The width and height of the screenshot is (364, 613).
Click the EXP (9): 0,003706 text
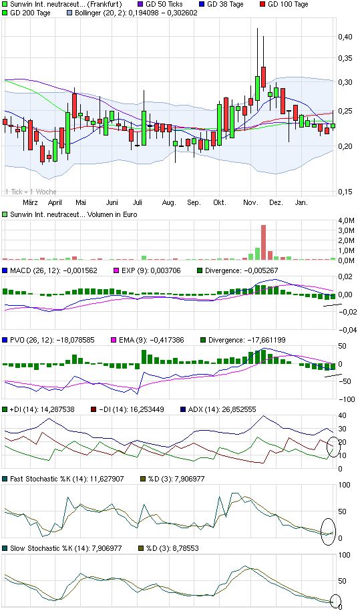point(151,270)
